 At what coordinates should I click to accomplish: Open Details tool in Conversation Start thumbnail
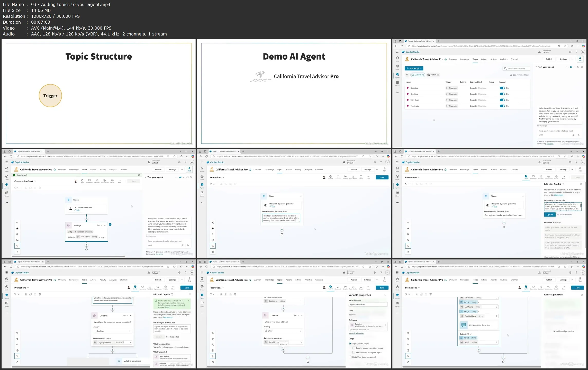tap(112, 181)
